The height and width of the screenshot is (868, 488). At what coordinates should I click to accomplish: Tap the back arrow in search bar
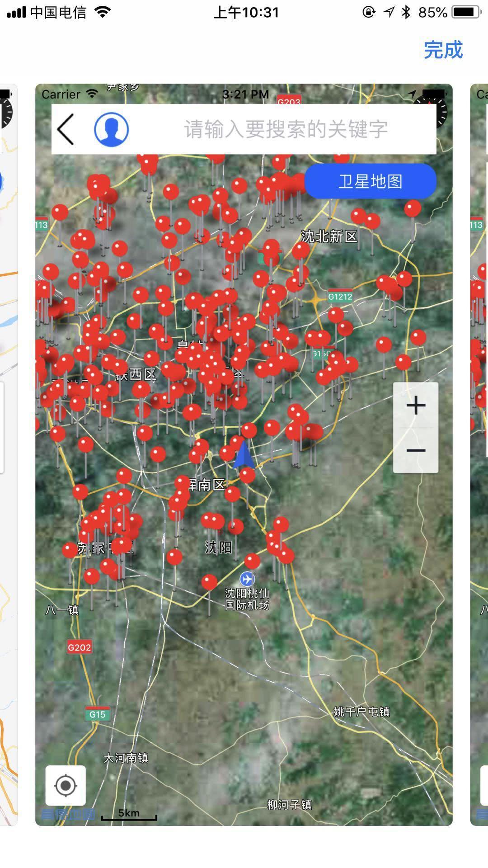point(66,129)
